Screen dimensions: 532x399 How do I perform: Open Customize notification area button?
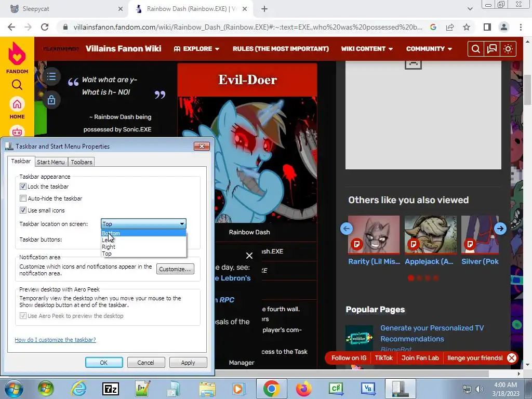[175, 269]
